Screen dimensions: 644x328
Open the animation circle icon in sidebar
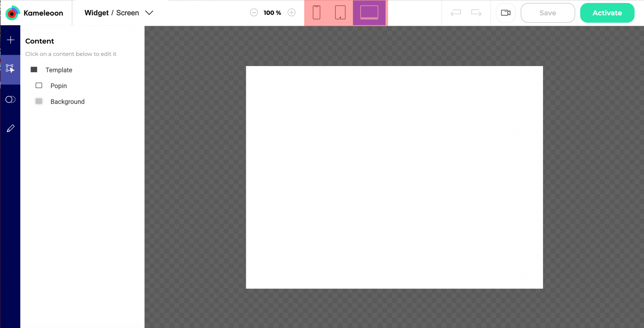click(x=10, y=99)
